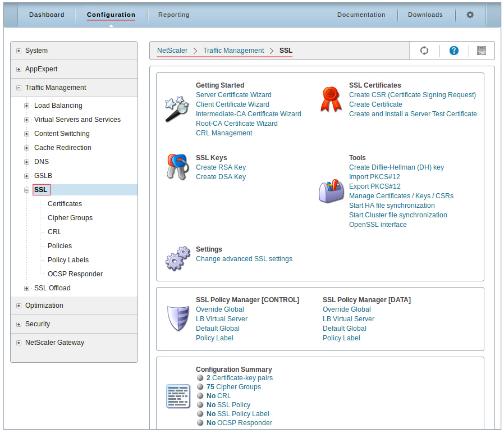Viewport: 504px width, 433px height.
Task: Open the Import PKCS#12 link
Action: pos(374,177)
